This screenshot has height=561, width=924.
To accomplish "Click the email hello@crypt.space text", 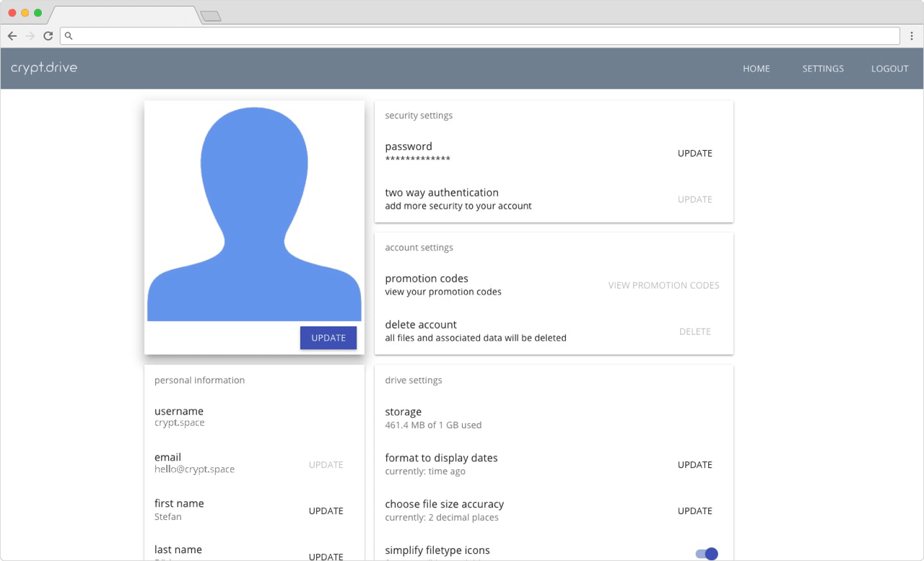I will click(x=194, y=469).
